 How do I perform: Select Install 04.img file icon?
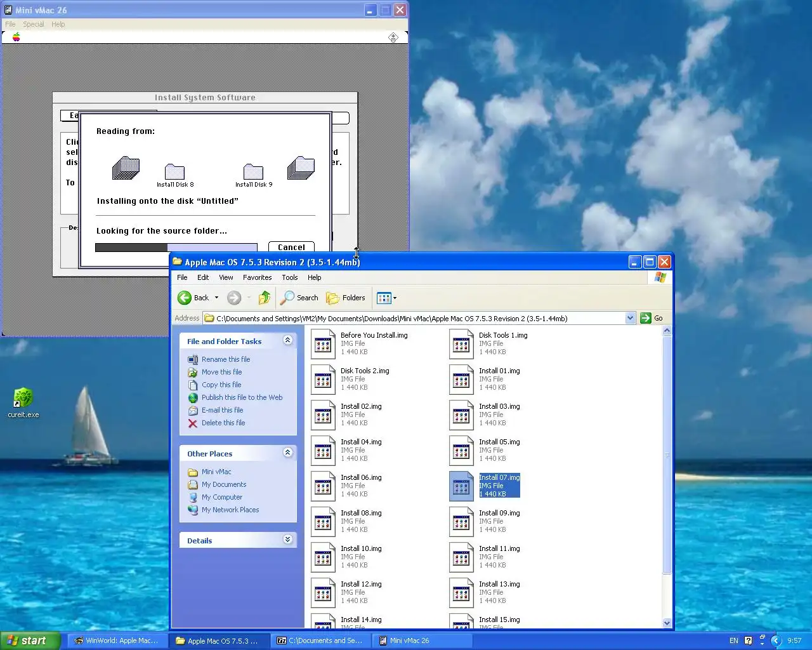323,450
